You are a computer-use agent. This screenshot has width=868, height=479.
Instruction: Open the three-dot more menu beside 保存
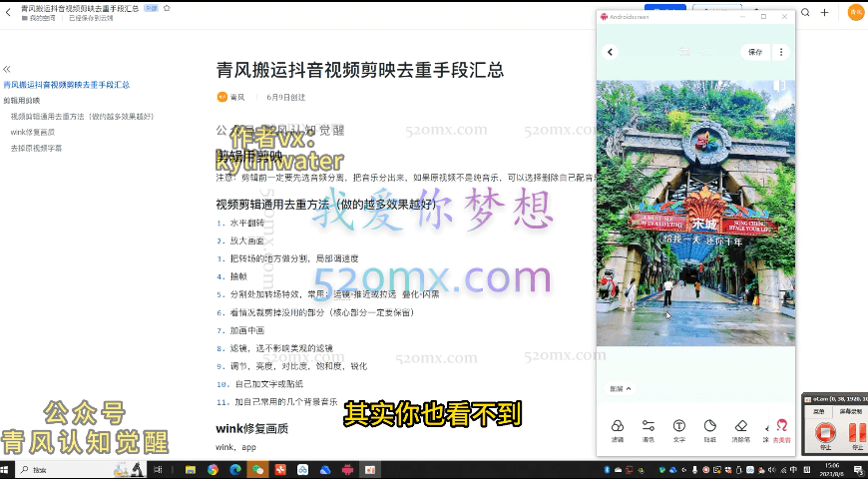coord(781,52)
